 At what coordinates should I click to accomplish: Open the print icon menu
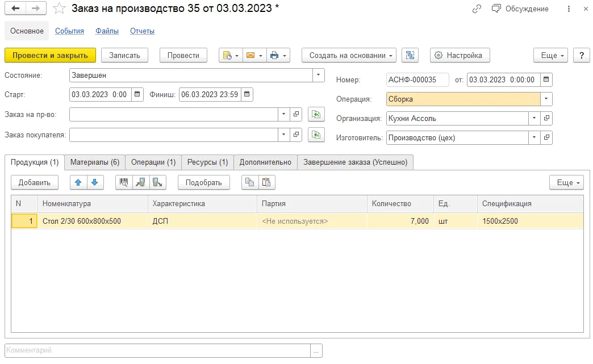pos(278,55)
